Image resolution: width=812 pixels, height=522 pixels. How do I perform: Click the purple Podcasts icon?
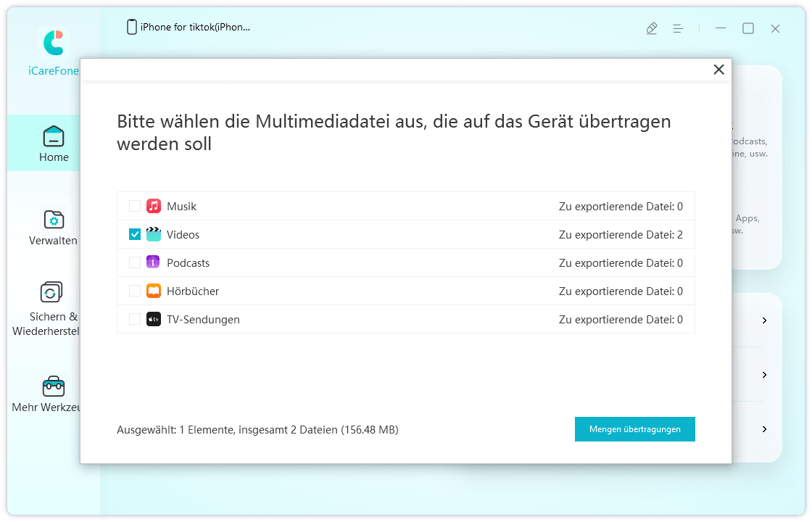[153, 262]
